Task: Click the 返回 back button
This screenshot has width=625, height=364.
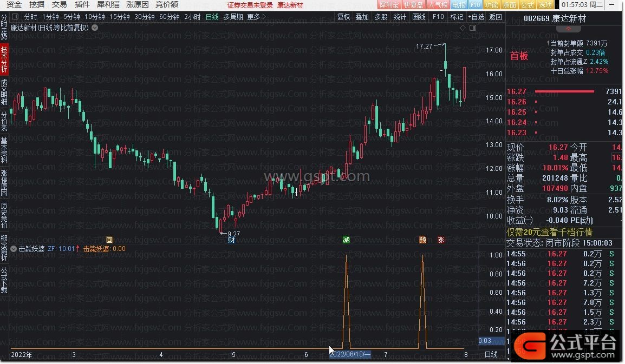Action: click(496, 17)
